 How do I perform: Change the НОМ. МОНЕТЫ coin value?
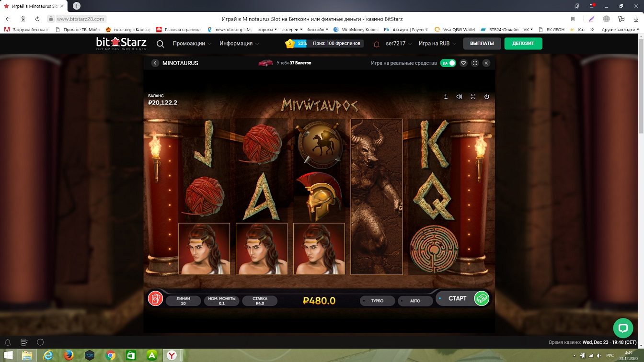pos(221,301)
